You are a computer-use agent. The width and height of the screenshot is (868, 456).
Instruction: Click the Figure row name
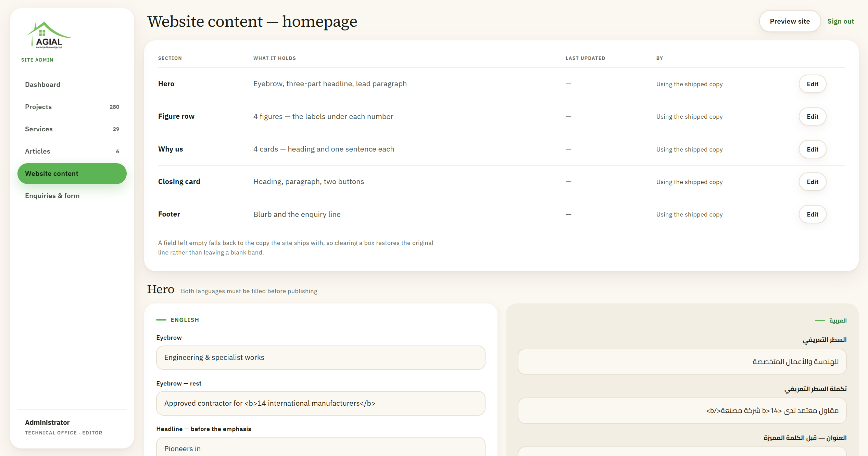[176, 116]
